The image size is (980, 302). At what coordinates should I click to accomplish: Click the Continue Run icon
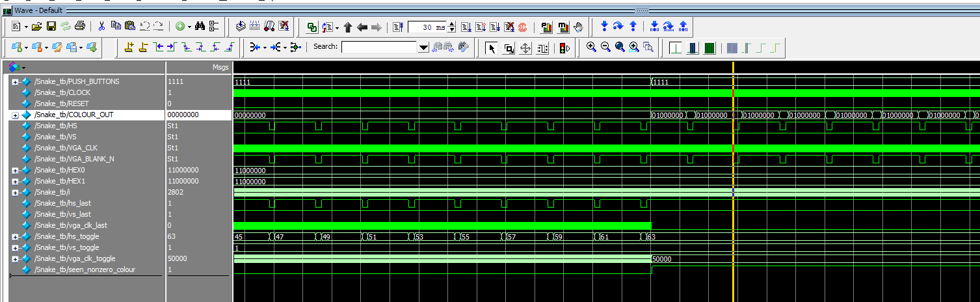coord(481,27)
